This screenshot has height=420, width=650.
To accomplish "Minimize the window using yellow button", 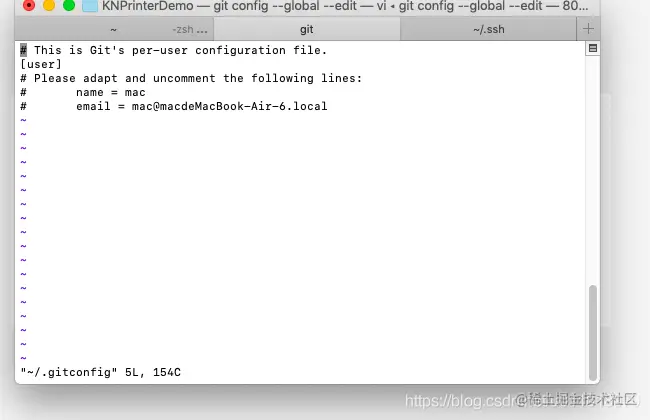I will pos(49,5).
